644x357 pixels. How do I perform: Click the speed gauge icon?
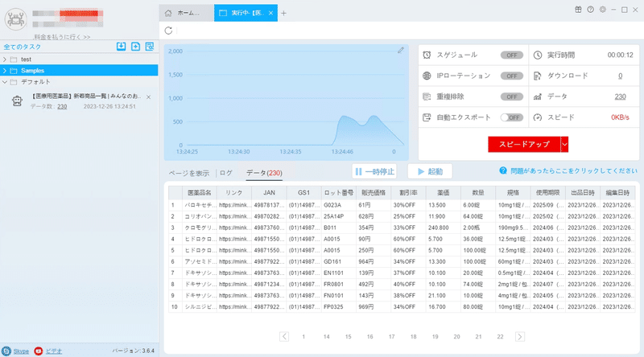pyautogui.click(x=537, y=117)
